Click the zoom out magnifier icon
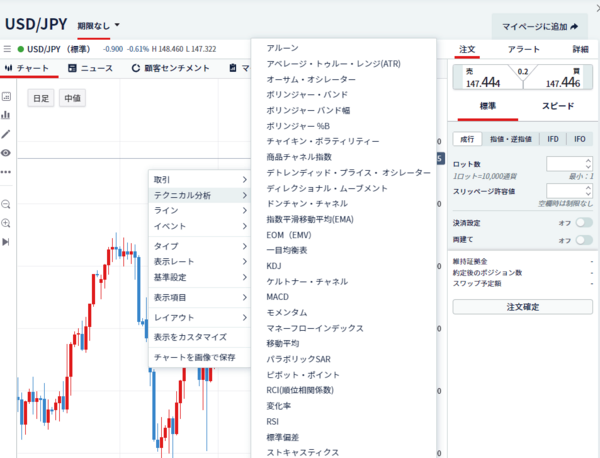 (7, 204)
